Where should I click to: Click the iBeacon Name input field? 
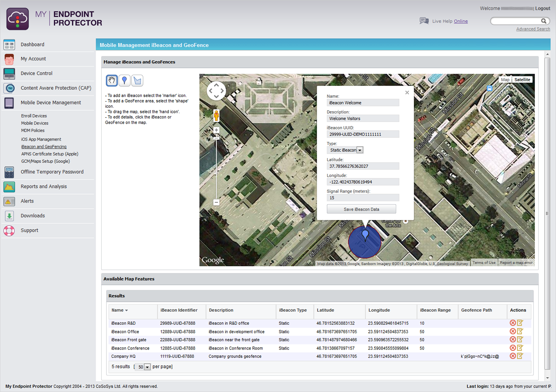click(363, 103)
